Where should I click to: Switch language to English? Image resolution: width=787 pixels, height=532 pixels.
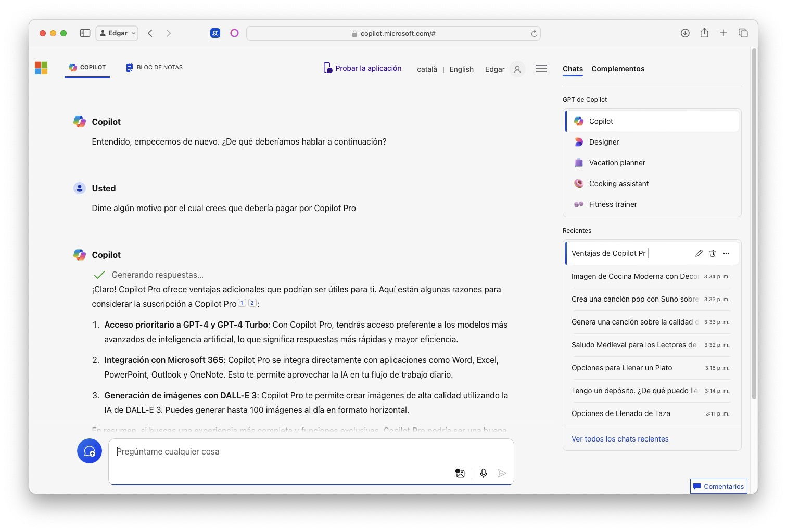461,69
